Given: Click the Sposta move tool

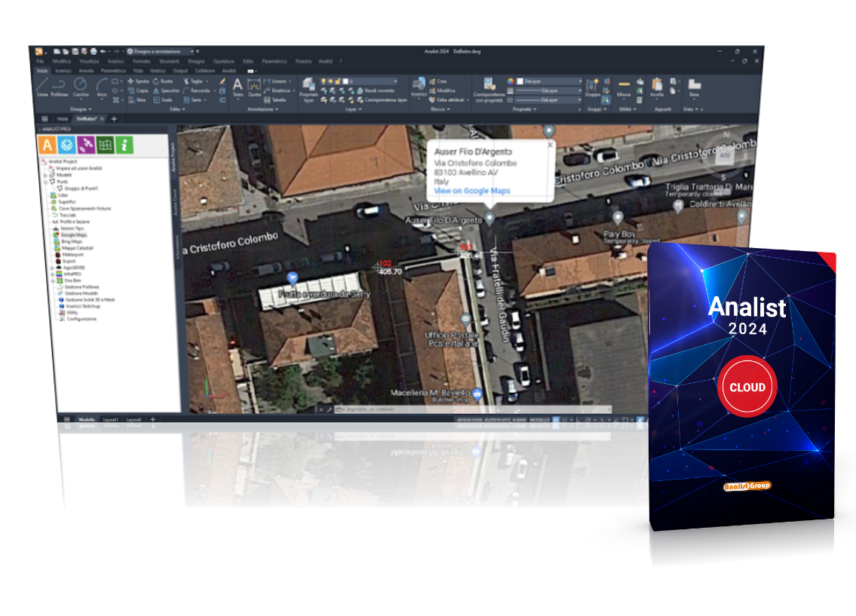Looking at the screenshot, I should pos(139,81).
